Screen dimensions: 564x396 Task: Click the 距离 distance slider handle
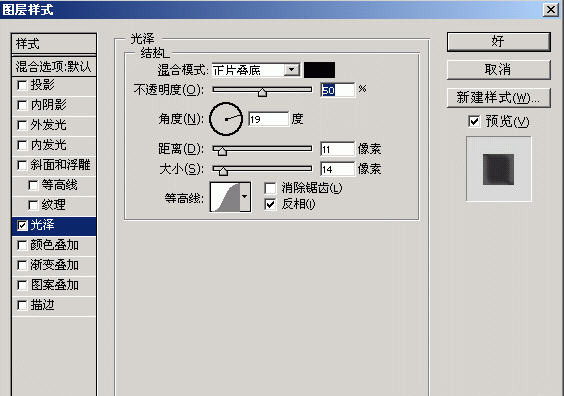click(222, 151)
